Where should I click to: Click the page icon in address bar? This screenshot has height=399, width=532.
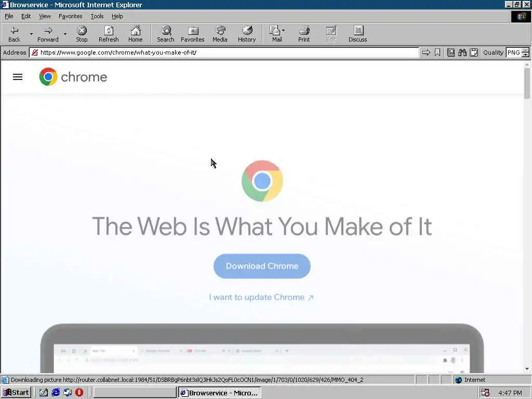tap(35, 52)
